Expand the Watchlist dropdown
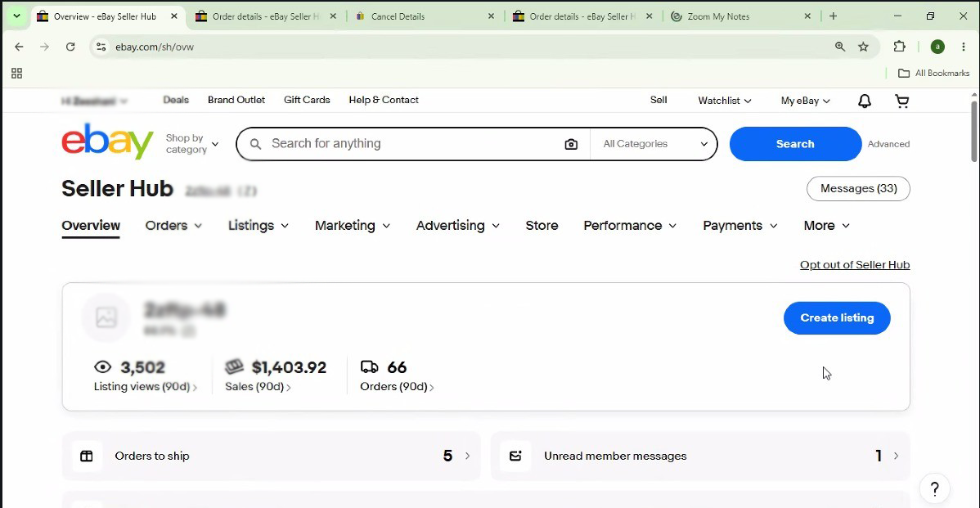 coord(725,101)
